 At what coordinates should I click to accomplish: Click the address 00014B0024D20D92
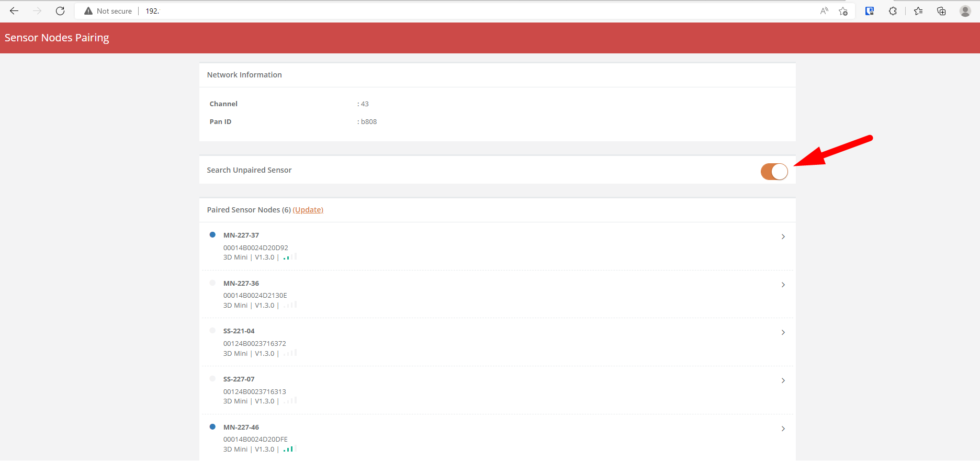pyautogui.click(x=256, y=248)
